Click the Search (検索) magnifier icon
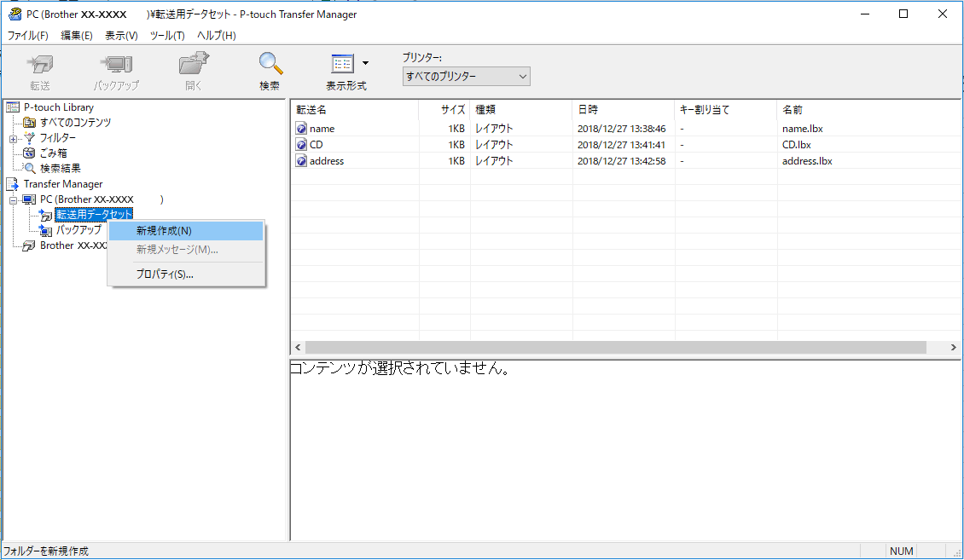964x560 pixels. click(x=270, y=64)
